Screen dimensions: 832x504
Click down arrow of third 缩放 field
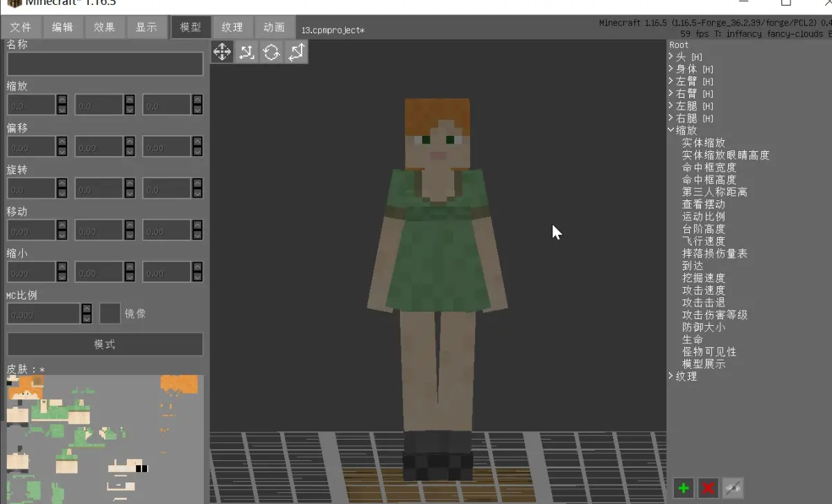point(198,110)
